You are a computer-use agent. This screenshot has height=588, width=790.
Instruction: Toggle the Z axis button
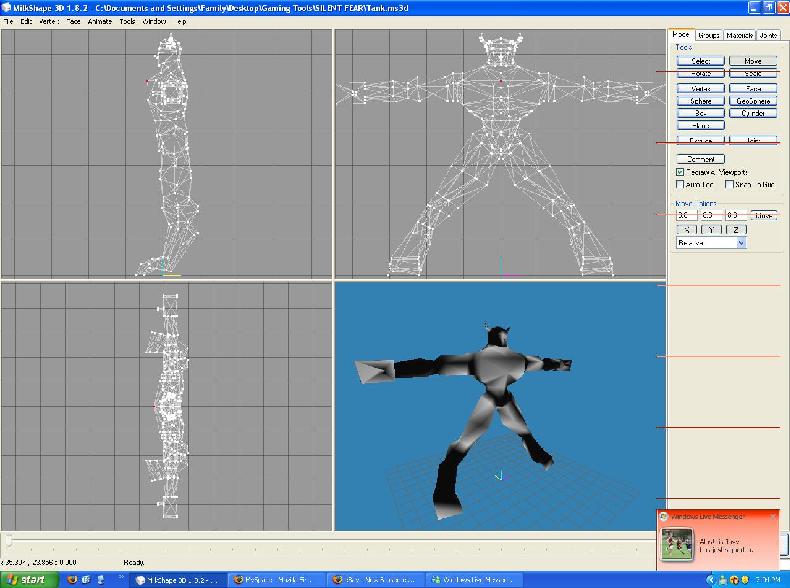pos(734,229)
